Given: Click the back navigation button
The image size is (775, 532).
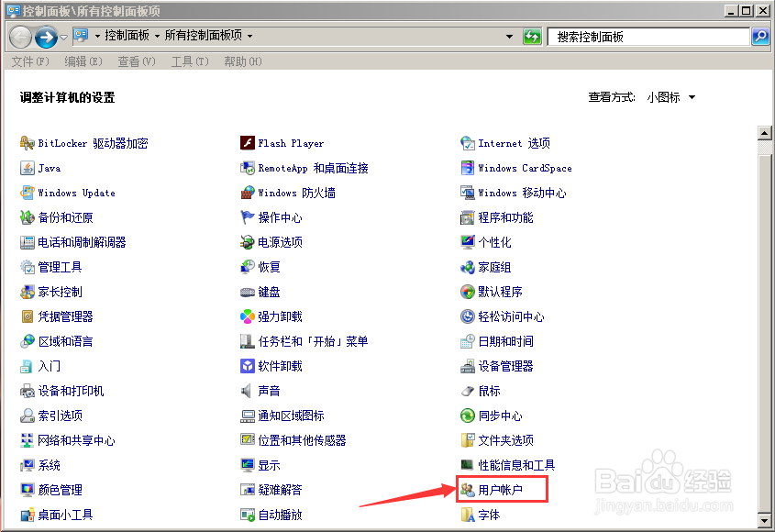Looking at the screenshot, I should tap(21, 37).
